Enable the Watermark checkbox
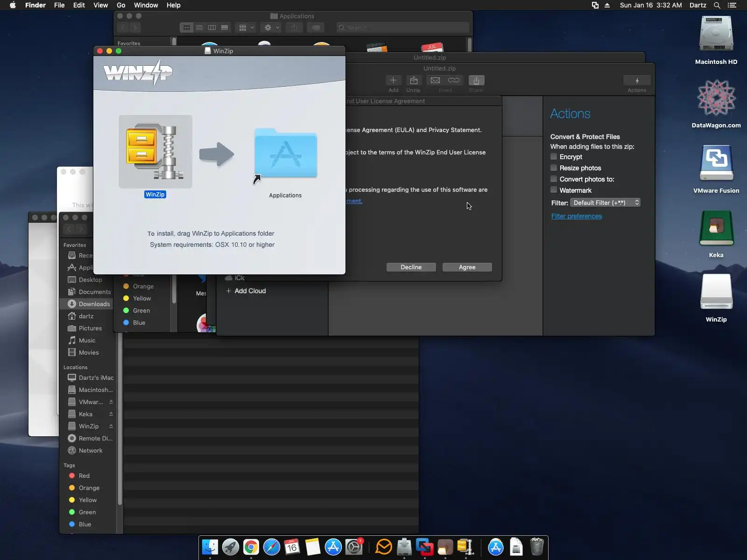The height and width of the screenshot is (560, 747). pos(554,190)
